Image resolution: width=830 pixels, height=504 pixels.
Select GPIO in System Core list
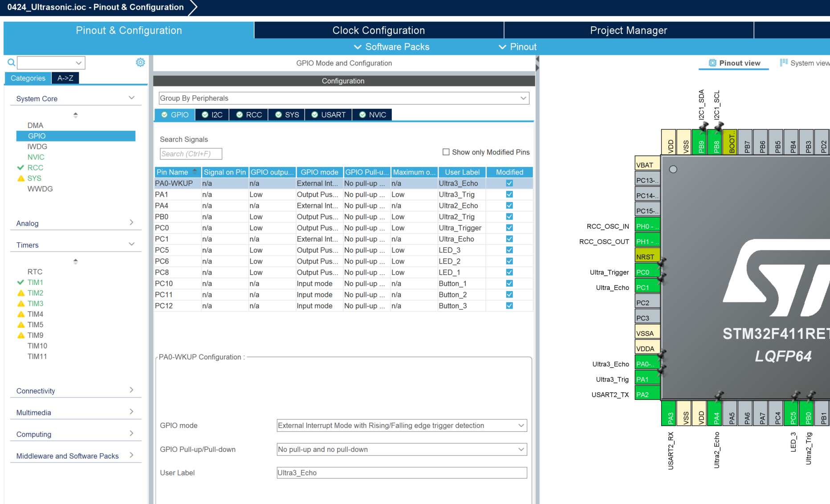[76, 136]
